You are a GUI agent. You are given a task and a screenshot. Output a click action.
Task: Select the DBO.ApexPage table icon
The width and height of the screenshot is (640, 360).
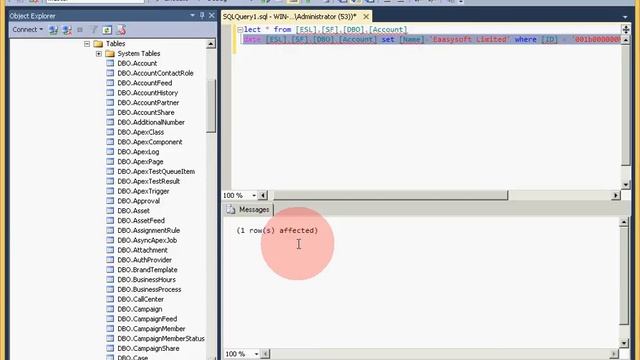point(110,162)
